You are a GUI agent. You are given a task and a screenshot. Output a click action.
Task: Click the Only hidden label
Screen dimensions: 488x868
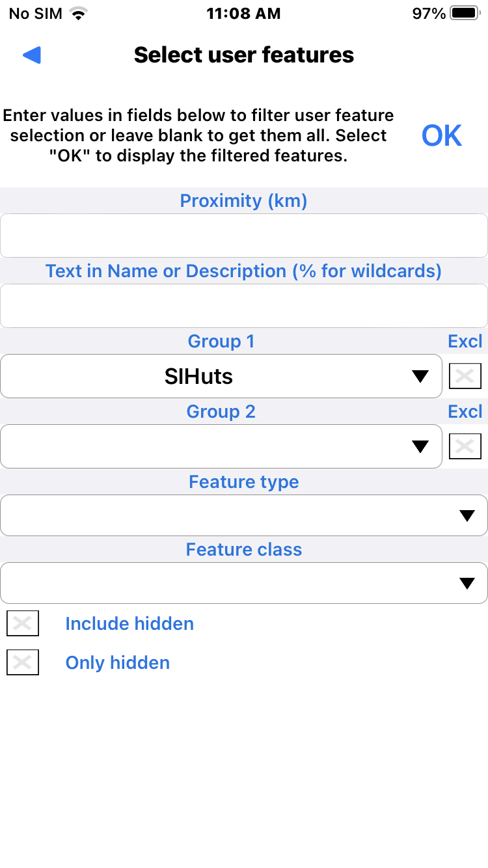[x=117, y=662]
